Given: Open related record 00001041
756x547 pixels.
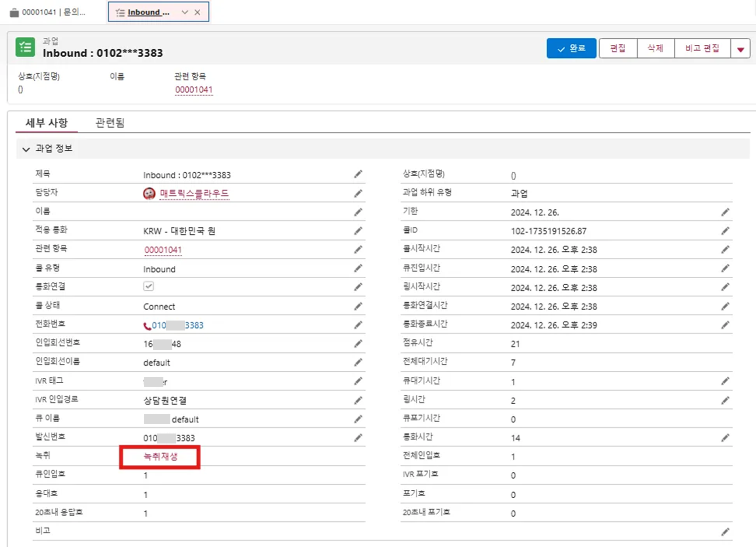Looking at the screenshot, I should click(x=194, y=90).
